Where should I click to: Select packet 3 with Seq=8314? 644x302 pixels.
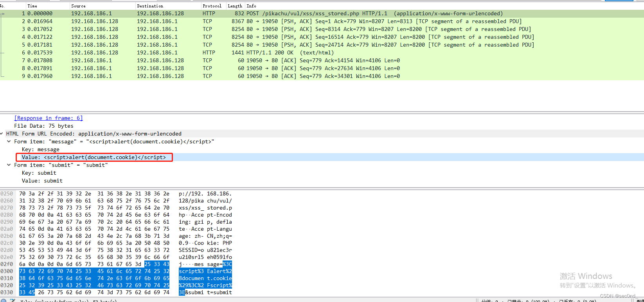pyautogui.click(x=322, y=29)
